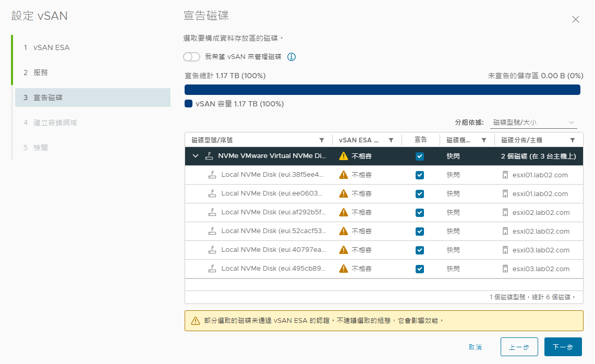Image resolution: width=595 pixels, height=364 pixels.
Task: Uncheck claim checkbox for disk eui.52cacf53
Action: click(420, 231)
